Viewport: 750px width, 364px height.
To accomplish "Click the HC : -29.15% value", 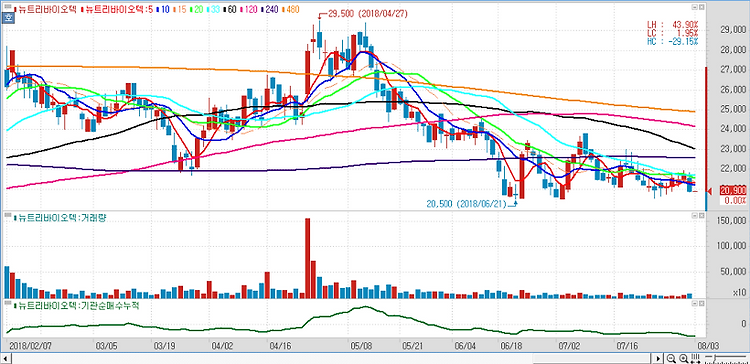I will [672, 42].
